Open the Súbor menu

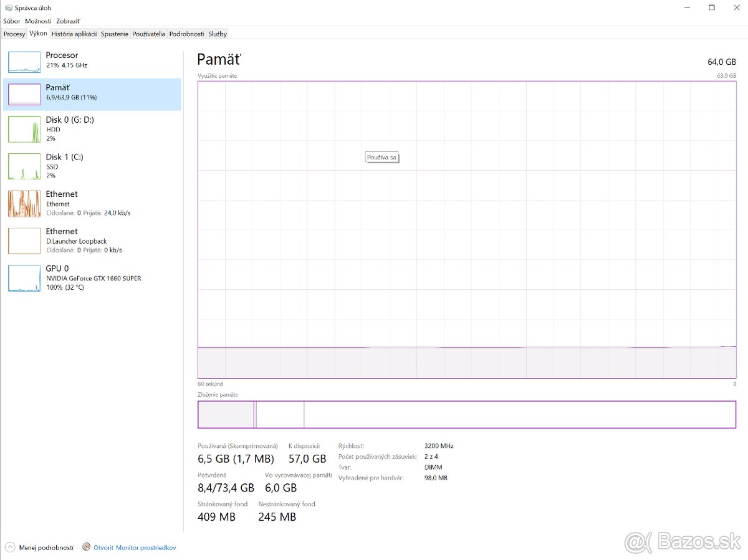(x=11, y=21)
